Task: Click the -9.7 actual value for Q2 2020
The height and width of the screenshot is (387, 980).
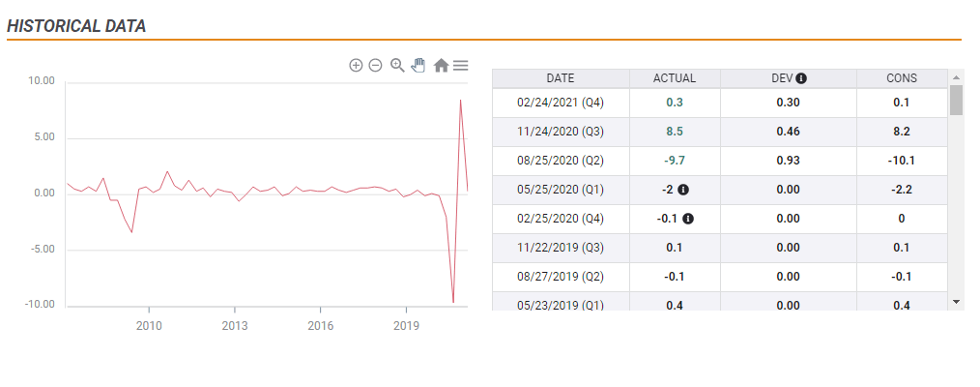Action: pyautogui.click(x=674, y=161)
